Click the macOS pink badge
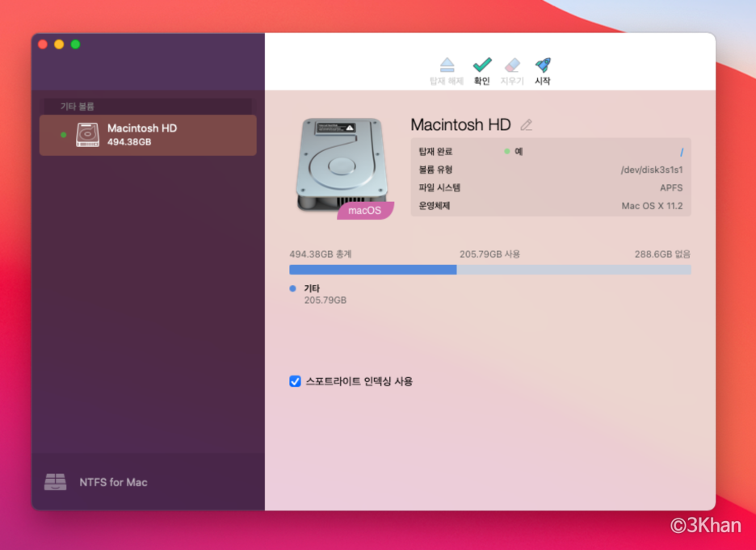This screenshot has height=550, width=756. pyautogui.click(x=365, y=210)
